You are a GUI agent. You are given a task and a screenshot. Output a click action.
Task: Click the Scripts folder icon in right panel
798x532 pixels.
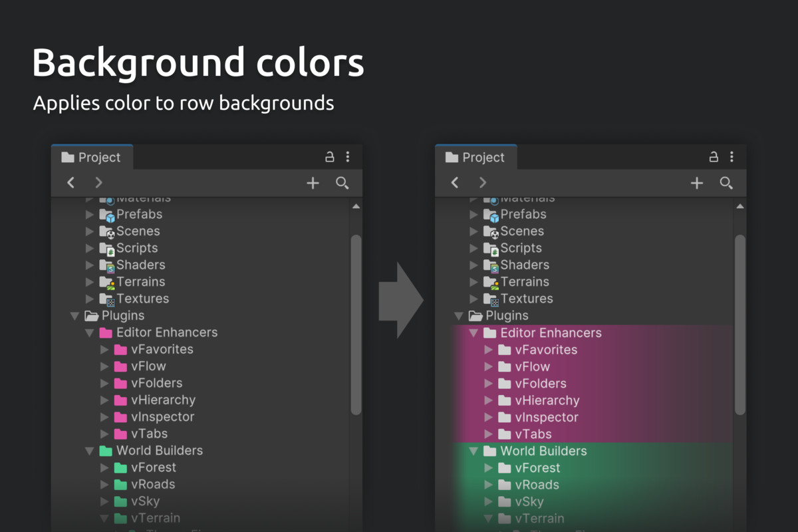click(491, 249)
